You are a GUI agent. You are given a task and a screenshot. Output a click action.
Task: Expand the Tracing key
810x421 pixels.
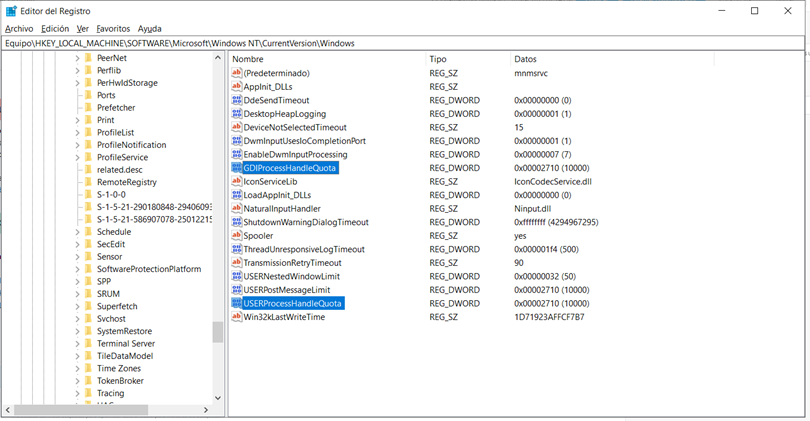[x=77, y=393]
